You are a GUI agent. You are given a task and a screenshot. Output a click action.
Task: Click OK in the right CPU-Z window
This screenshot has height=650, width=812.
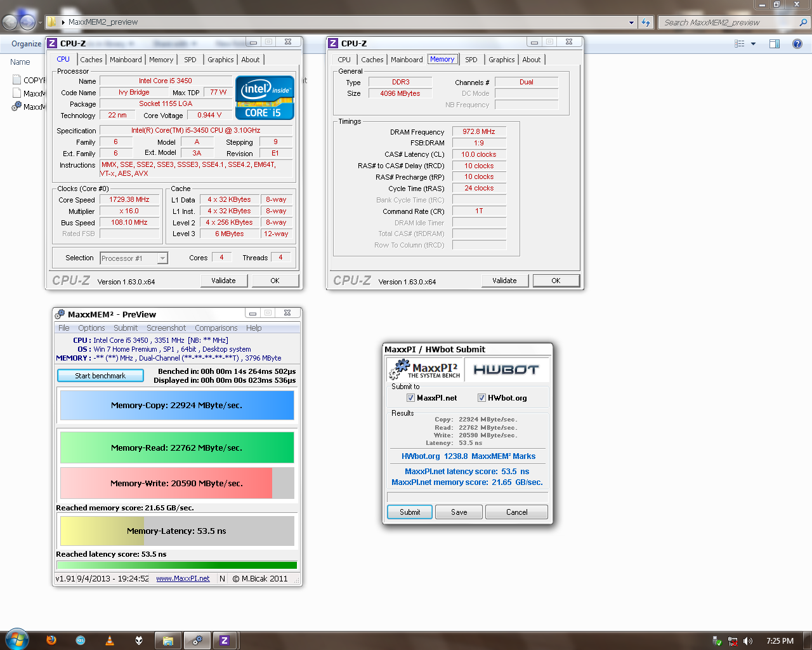coord(556,281)
